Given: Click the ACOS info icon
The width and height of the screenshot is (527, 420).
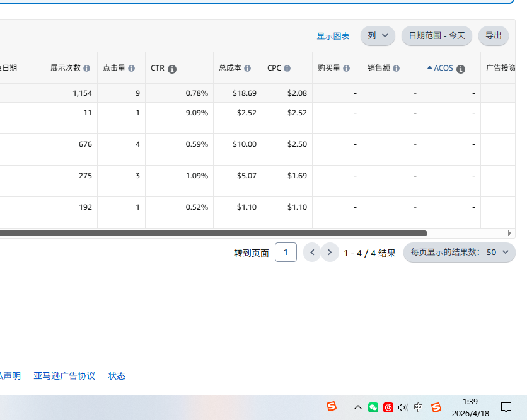Looking at the screenshot, I should [x=461, y=69].
